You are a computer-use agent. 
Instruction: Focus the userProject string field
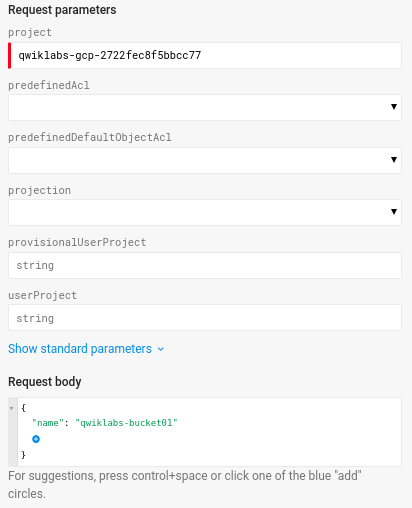[205, 318]
